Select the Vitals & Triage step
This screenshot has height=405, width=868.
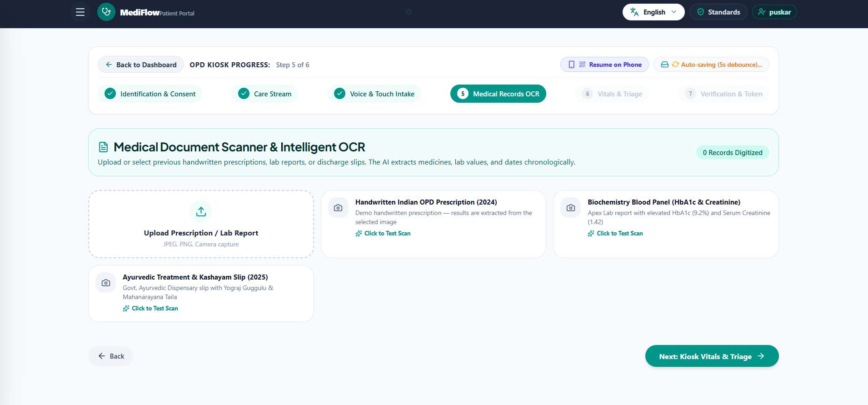pos(612,94)
